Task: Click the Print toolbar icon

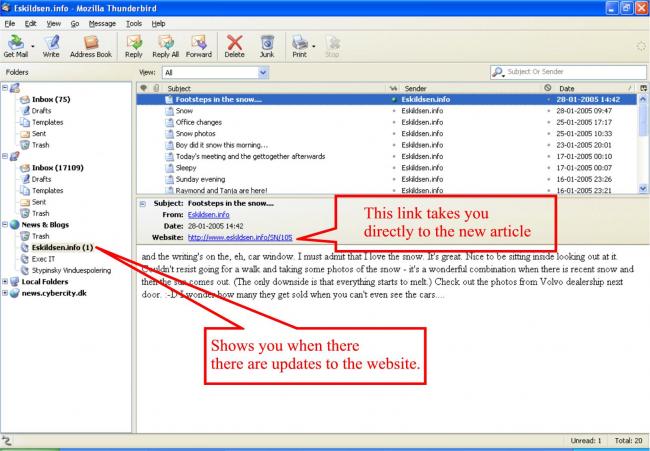Action: pos(299,46)
